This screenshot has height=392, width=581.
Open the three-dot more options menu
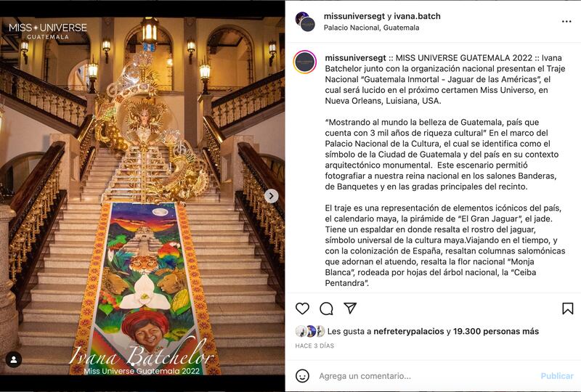coord(566,22)
